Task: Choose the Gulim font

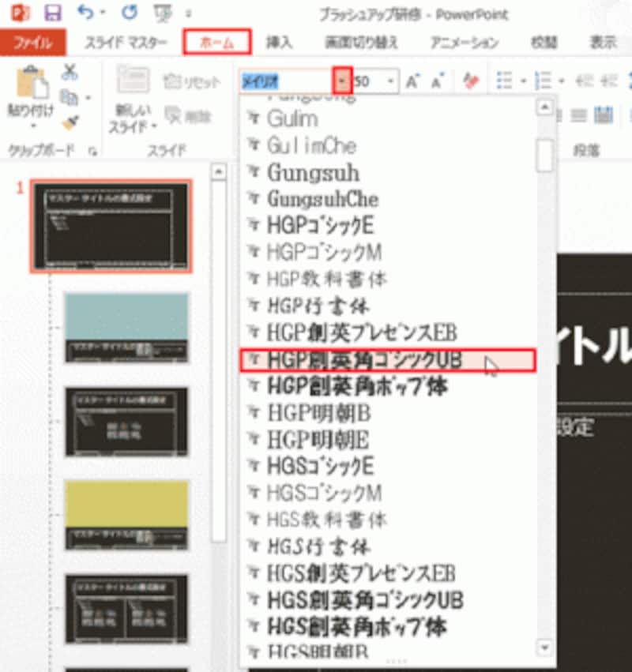Action: (x=388, y=118)
